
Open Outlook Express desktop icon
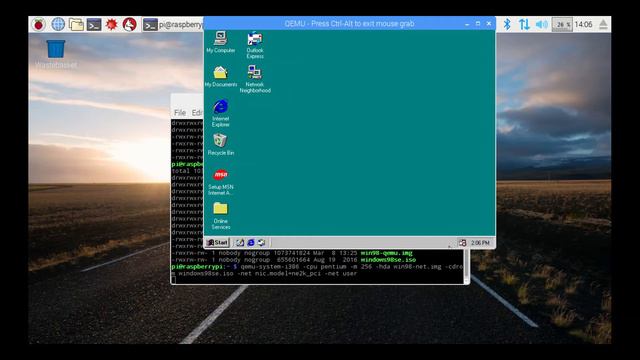pos(255,45)
